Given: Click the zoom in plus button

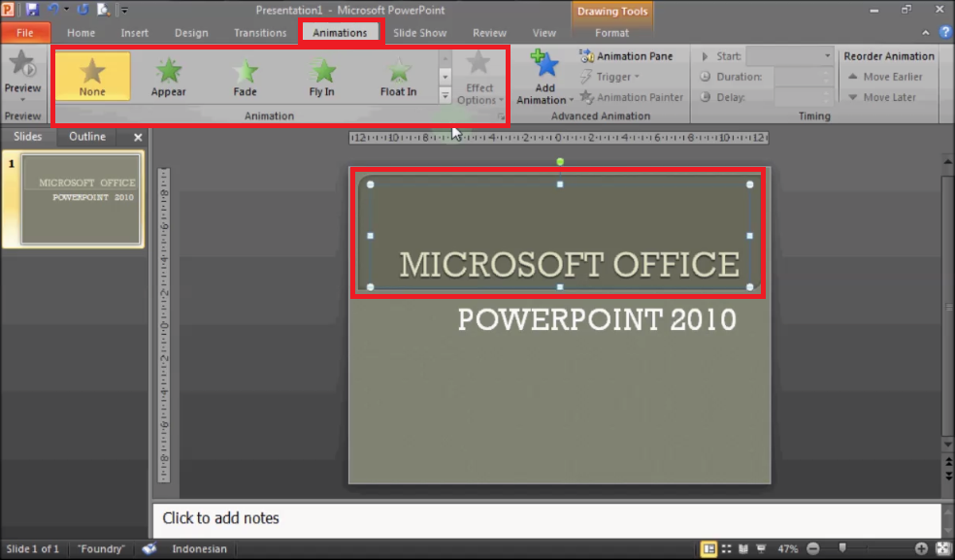Looking at the screenshot, I should point(921,549).
